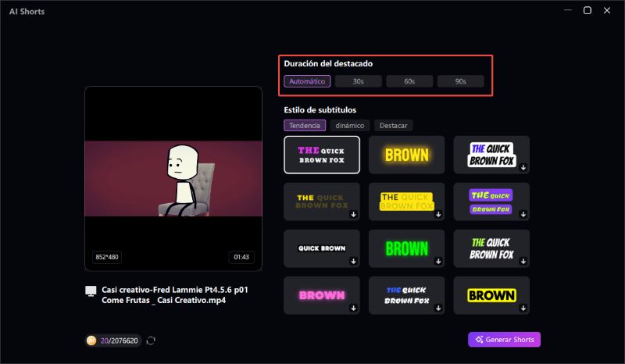Screen dimensions: 625x364
Task: Choose the yellow highlighted THE QUICK style
Action: (406, 202)
